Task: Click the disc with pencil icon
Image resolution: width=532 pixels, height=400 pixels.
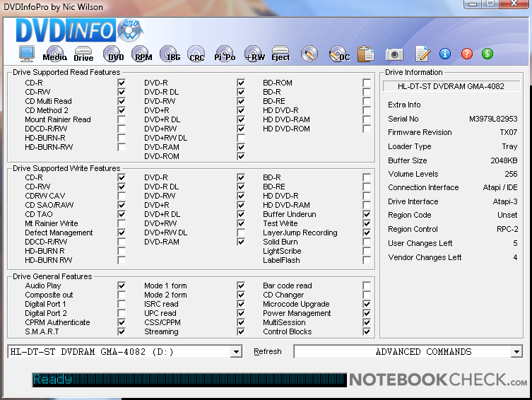Action: click(x=309, y=54)
